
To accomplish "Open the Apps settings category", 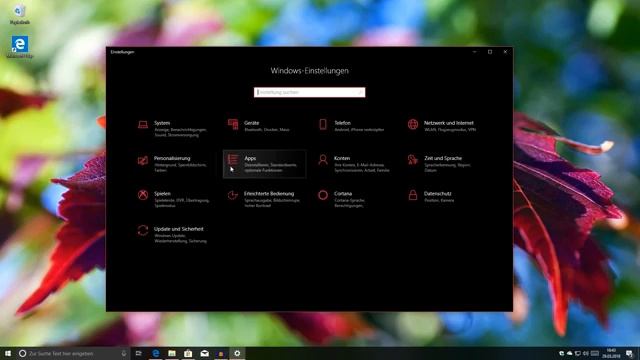I will click(x=264, y=164).
